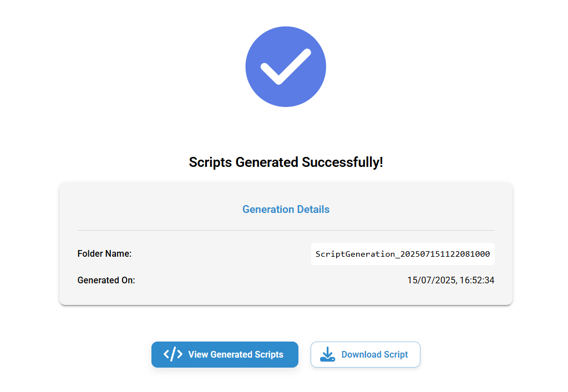This screenshot has width=568, height=392.
Task: Select the time 16:52:34 text
Action: 477,280
